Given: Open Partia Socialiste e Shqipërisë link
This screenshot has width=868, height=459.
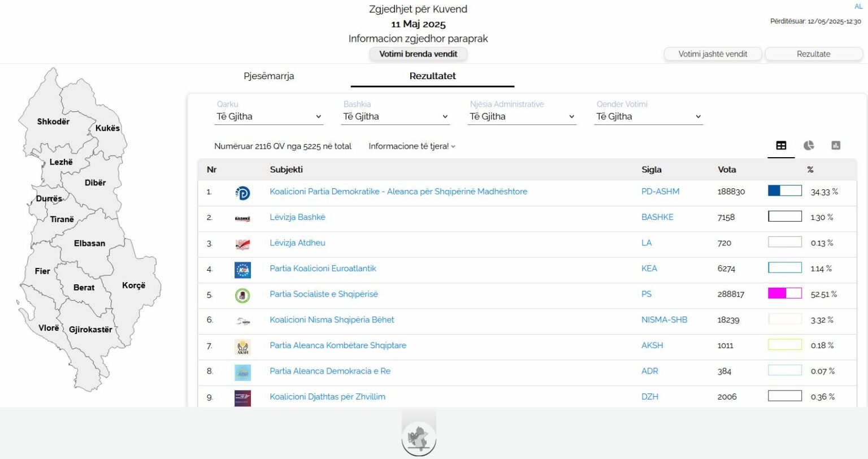Looking at the screenshot, I should pos(324,295).
